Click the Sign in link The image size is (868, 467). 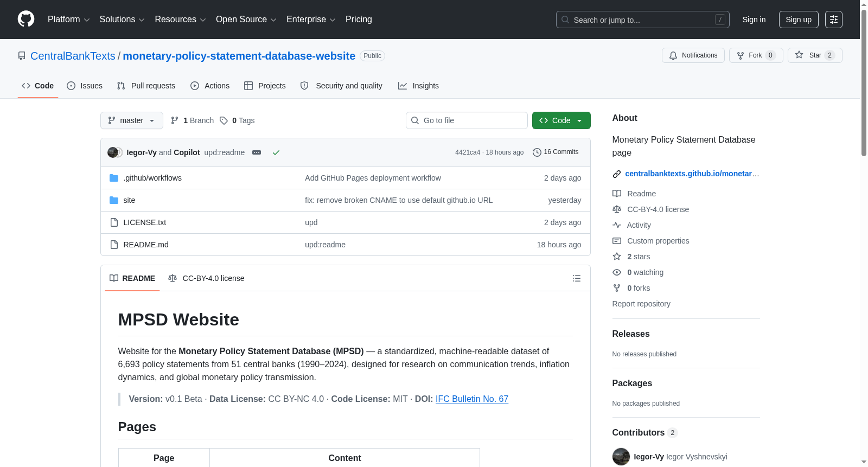[754, 20]
